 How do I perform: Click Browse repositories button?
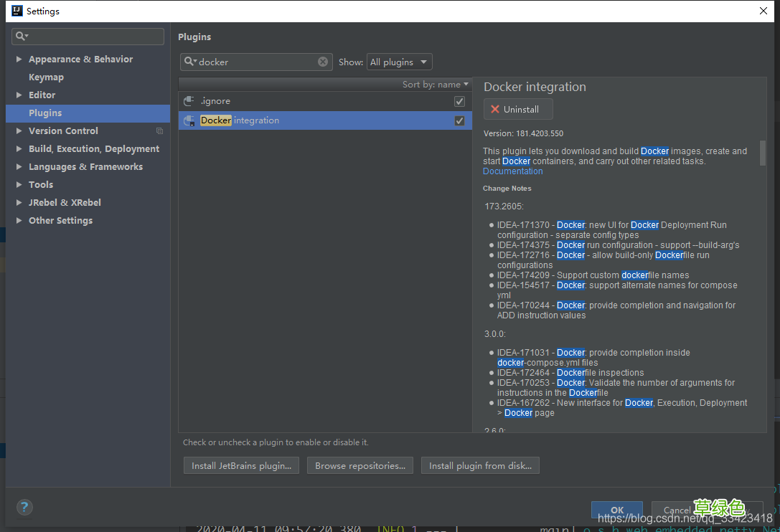[360, 466]
